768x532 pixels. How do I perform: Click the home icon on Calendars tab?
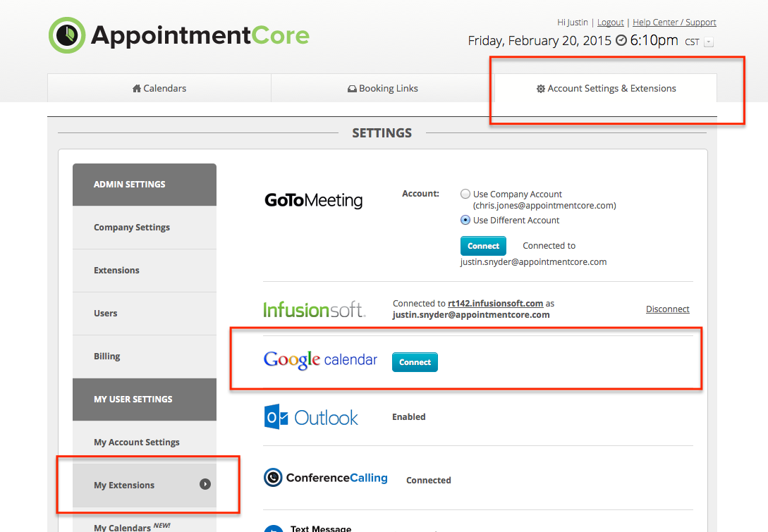tap(137, 89)
